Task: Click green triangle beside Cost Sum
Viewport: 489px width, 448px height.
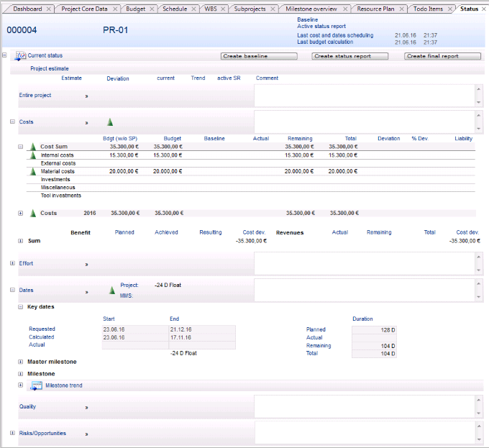Action: [x=33, y=147]
